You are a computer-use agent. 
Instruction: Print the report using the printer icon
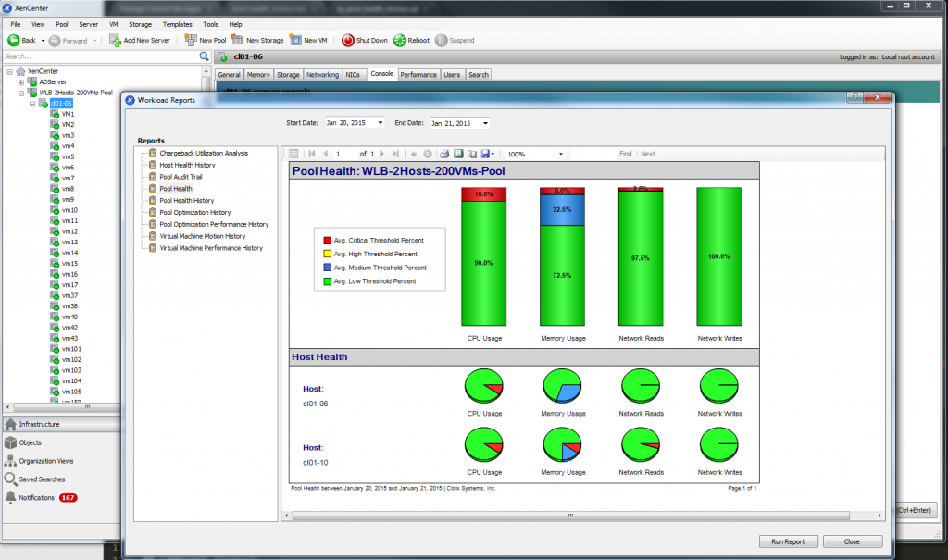point(444,154)
